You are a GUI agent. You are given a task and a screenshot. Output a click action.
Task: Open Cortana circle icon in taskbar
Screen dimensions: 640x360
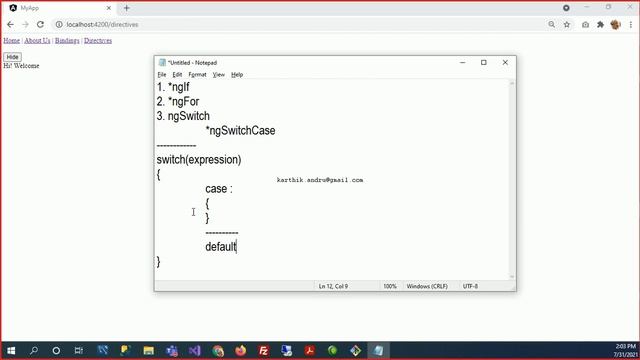pos(56,351)
